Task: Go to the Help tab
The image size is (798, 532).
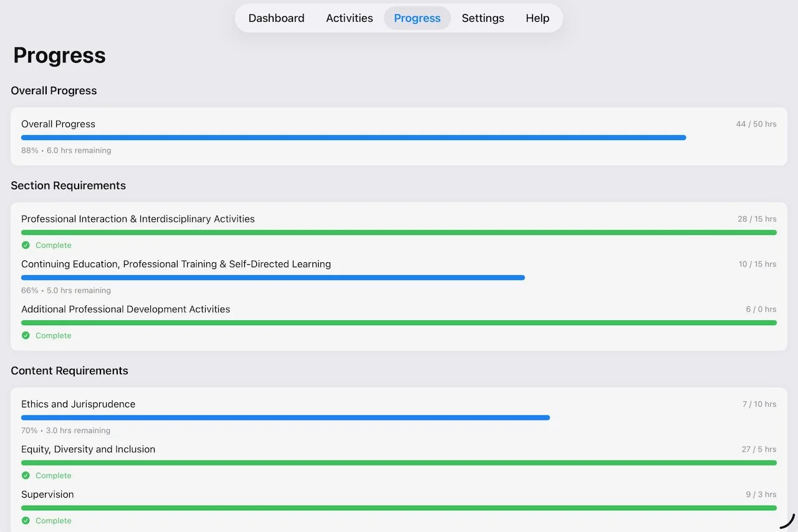Action: tap(537, 18)
